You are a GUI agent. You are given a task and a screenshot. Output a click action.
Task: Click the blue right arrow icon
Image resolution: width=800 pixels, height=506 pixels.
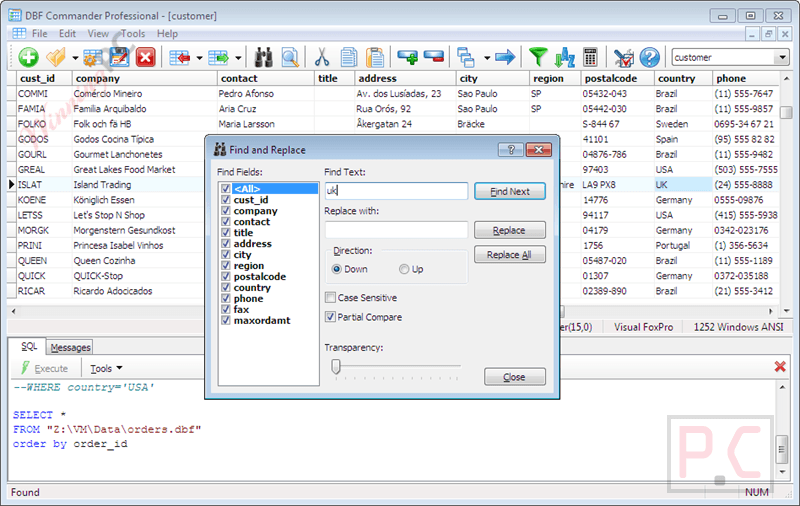505,57
